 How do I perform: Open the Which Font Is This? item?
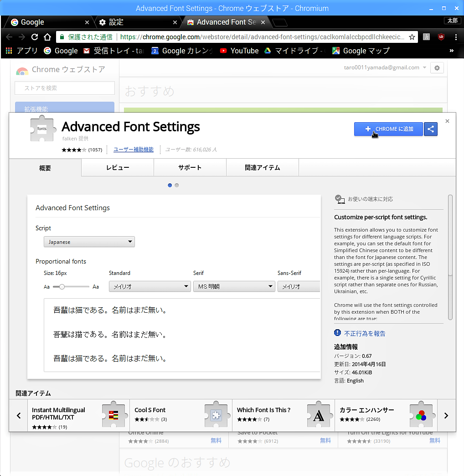coord(284,415)
